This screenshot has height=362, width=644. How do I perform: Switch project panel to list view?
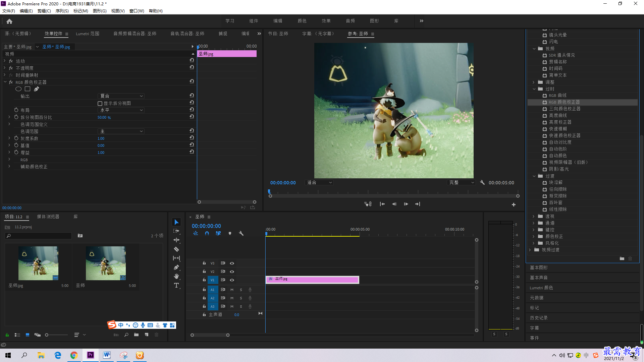click(17, 335)
